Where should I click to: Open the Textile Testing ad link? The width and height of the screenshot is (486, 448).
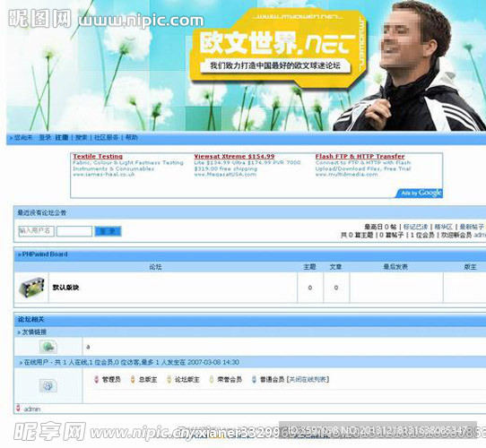tap(98, 157)
